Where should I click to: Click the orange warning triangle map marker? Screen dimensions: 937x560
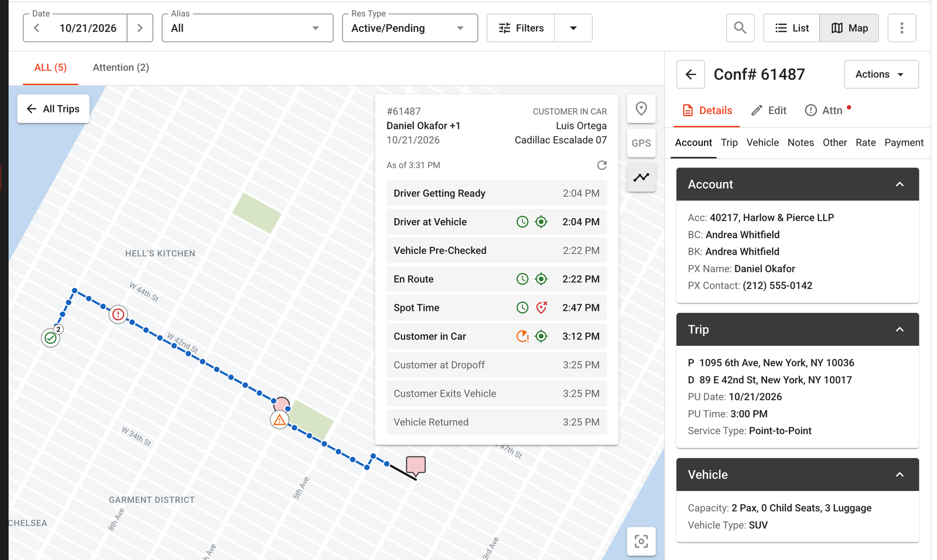tap(280, 420)
